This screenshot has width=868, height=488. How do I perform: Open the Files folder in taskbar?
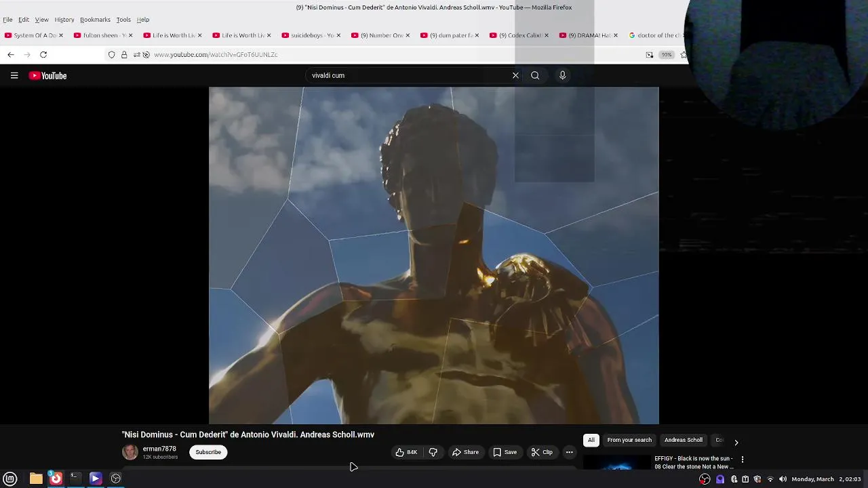point(36,479)
